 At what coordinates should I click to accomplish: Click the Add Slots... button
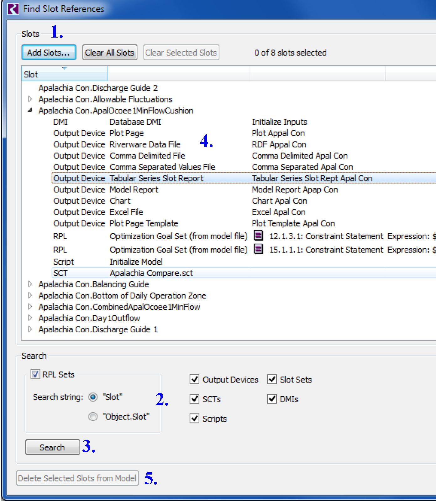coord(49,53)
